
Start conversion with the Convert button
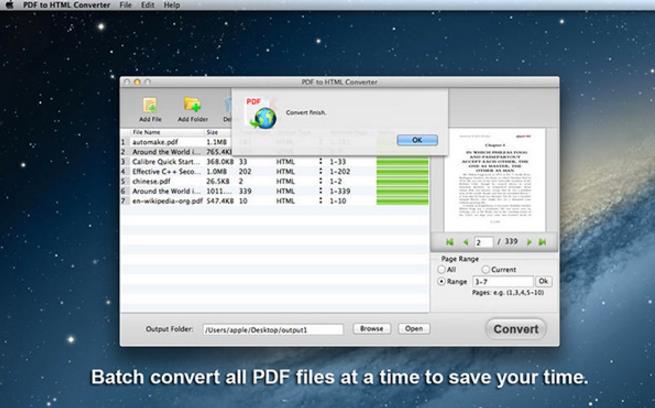click(x=516, y=329)
